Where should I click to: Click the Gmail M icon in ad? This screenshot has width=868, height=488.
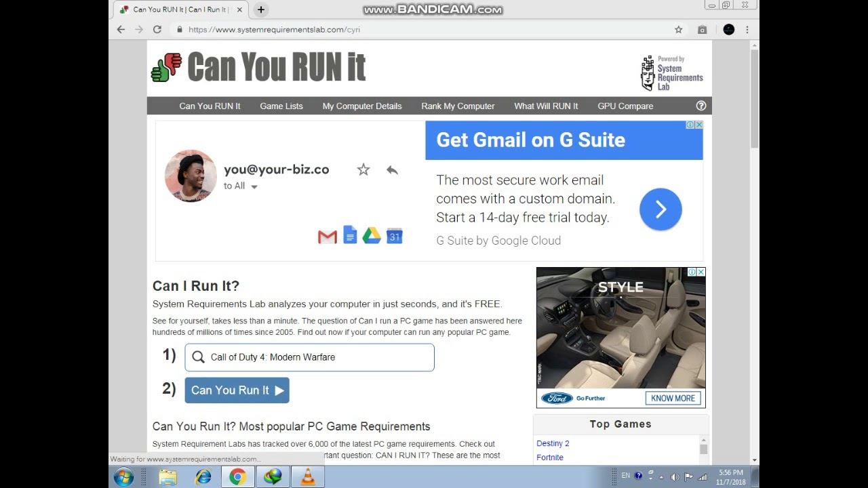tap(328, 237)
